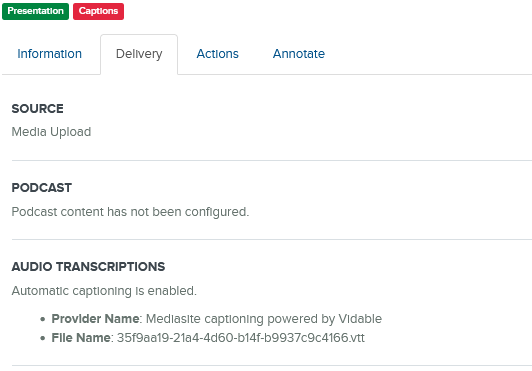This screenshot has width=532, height=371.
Task: Click the green Presentation badge
Action: pyautogui.click(x=35, y=11)
